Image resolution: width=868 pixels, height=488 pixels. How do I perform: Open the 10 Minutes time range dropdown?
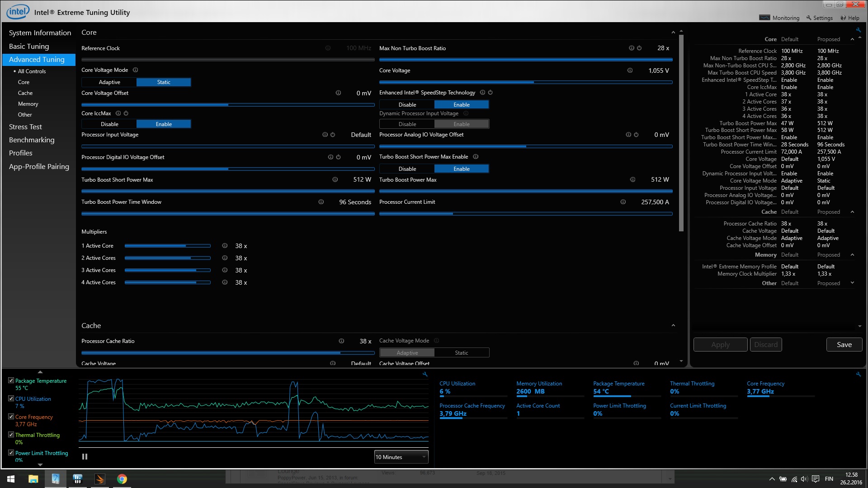click(x=401, y=457)
